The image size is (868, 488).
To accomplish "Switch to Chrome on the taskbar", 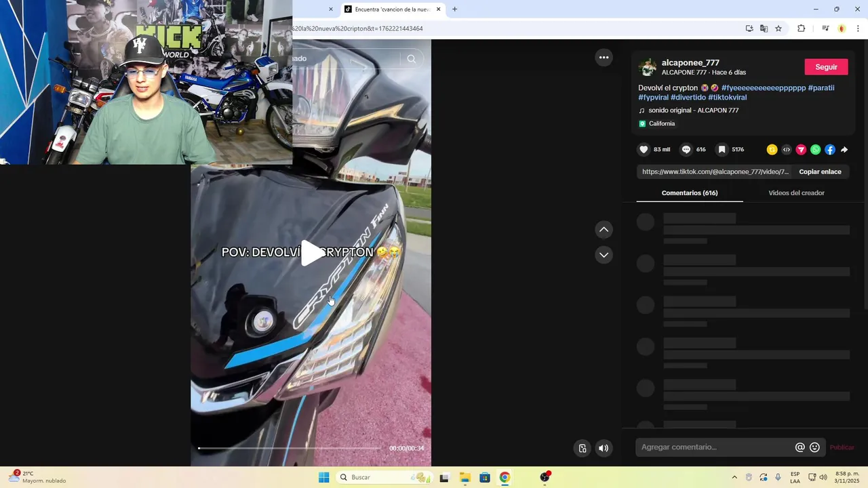I will [x=505, y=478].
